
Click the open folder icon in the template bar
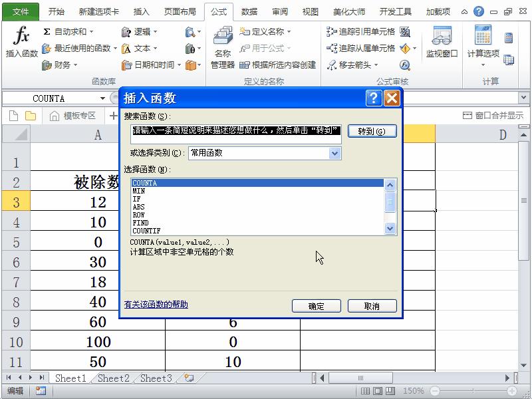coord(30,116)
